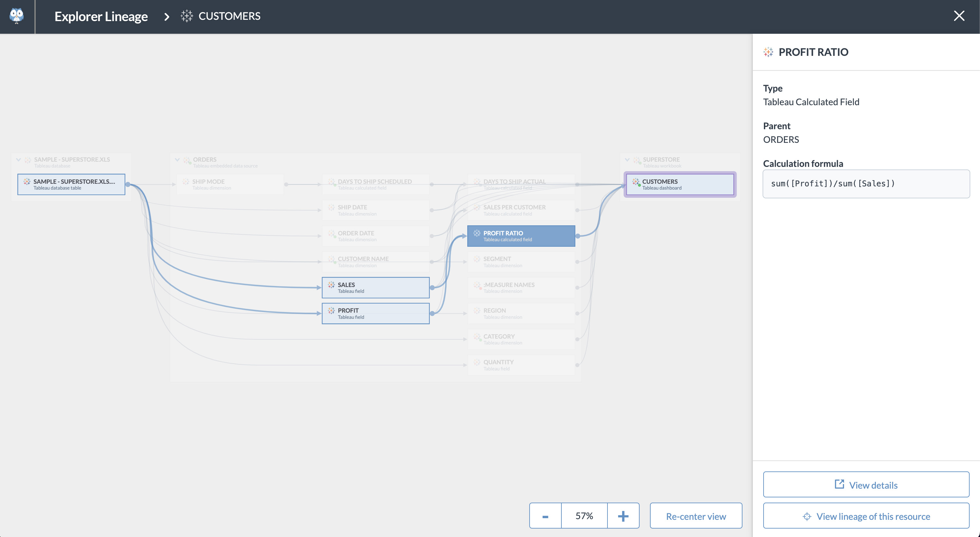Click the 'Tableau Calculated Field' type value

[811, 102]
